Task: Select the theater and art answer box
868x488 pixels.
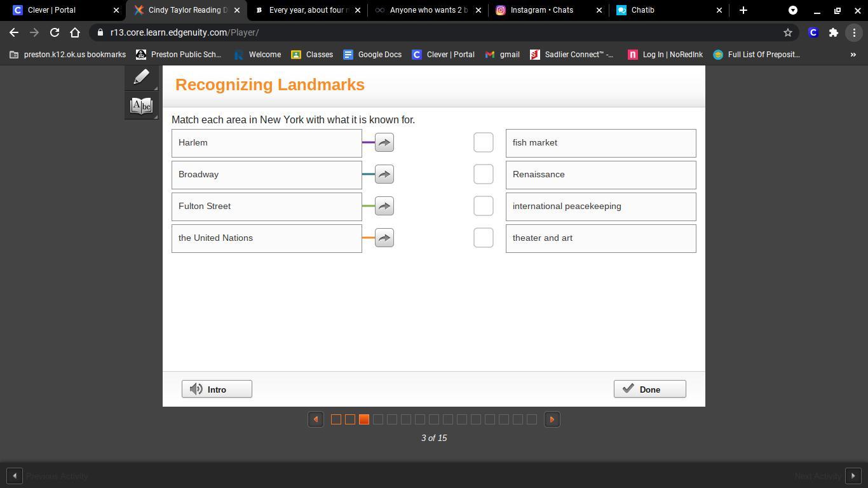Action: [601, 238]
